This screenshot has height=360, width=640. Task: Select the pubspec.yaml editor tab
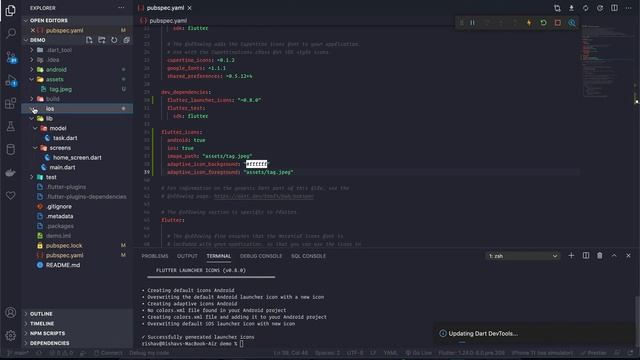[x=165, y=8]
